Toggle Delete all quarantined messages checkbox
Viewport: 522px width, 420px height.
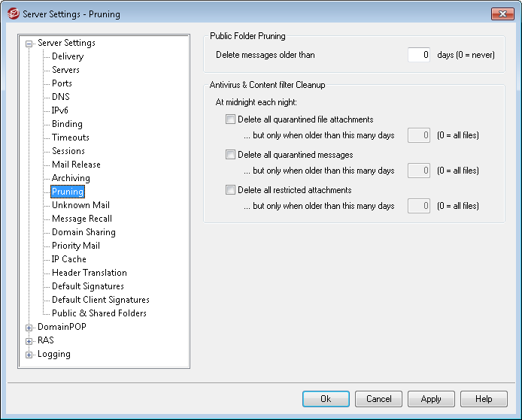click(x=231, y=155)
